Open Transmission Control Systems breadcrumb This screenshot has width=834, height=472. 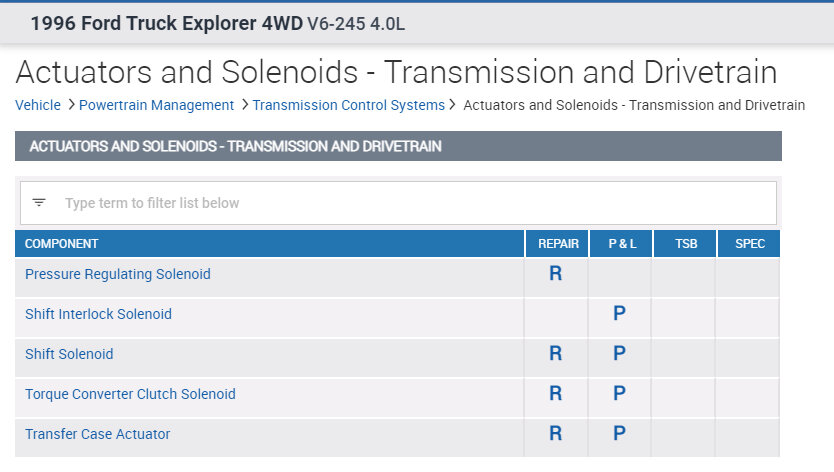[x=348, y=105]
